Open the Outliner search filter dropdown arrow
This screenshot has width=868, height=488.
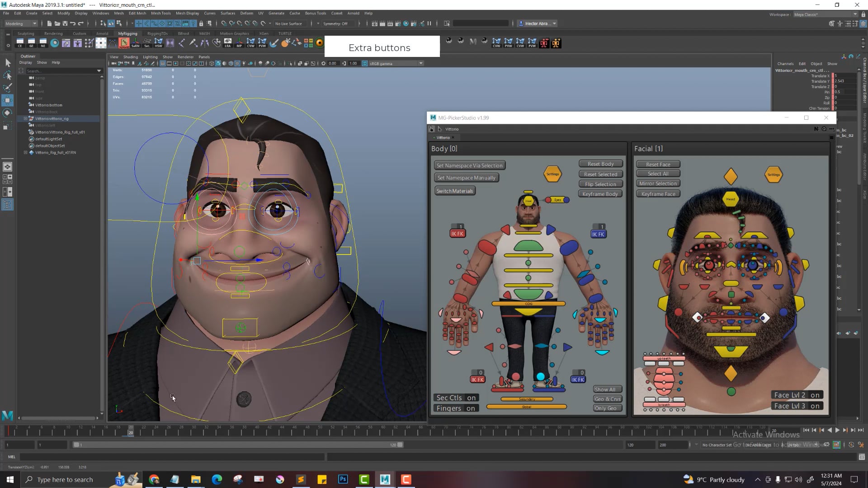(99, 71)
